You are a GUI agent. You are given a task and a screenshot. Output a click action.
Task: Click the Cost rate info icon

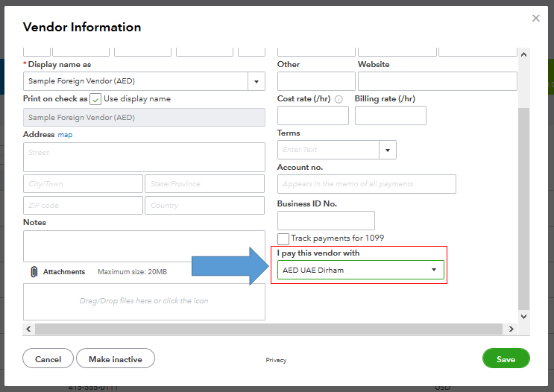tap(339, 99)
